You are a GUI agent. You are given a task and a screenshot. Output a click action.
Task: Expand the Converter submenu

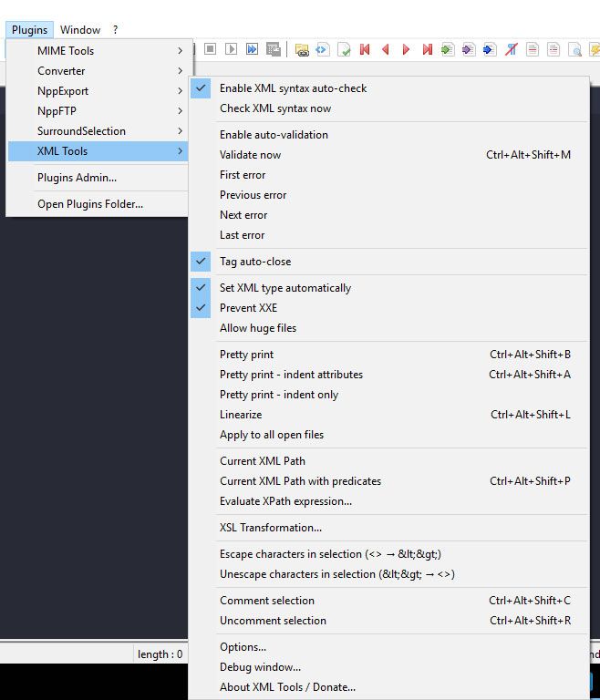(x=98, y=71)
